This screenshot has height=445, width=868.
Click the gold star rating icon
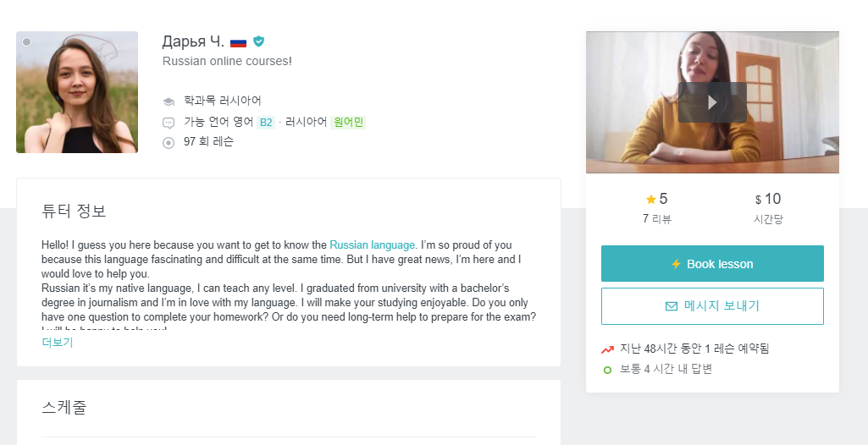tap(650, 199)
